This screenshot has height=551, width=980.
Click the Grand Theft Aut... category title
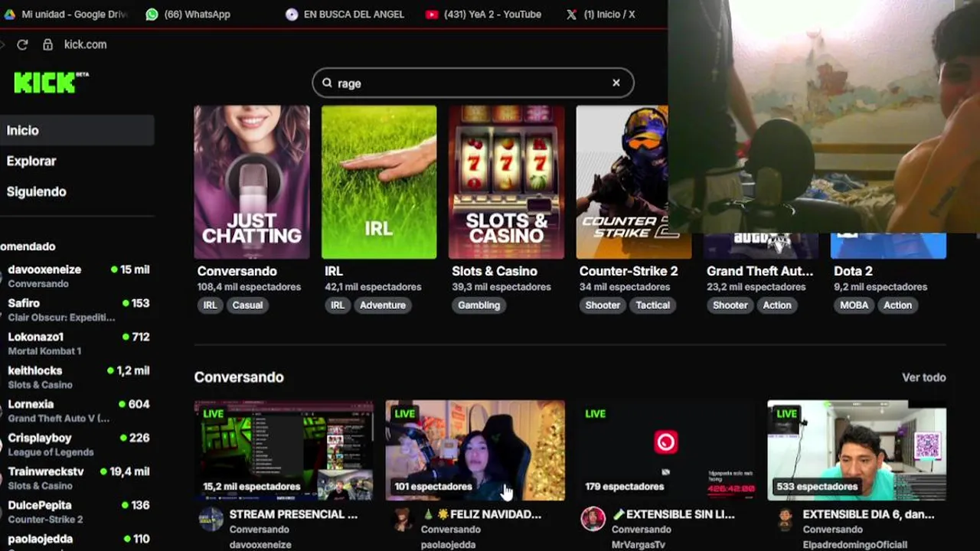pos(759,271)
